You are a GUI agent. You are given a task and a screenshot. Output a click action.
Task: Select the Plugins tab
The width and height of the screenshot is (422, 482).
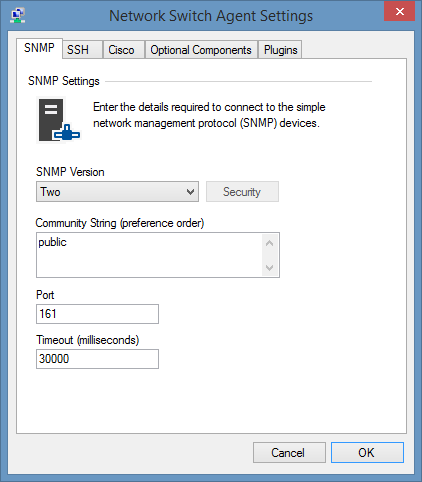point(280,50)
